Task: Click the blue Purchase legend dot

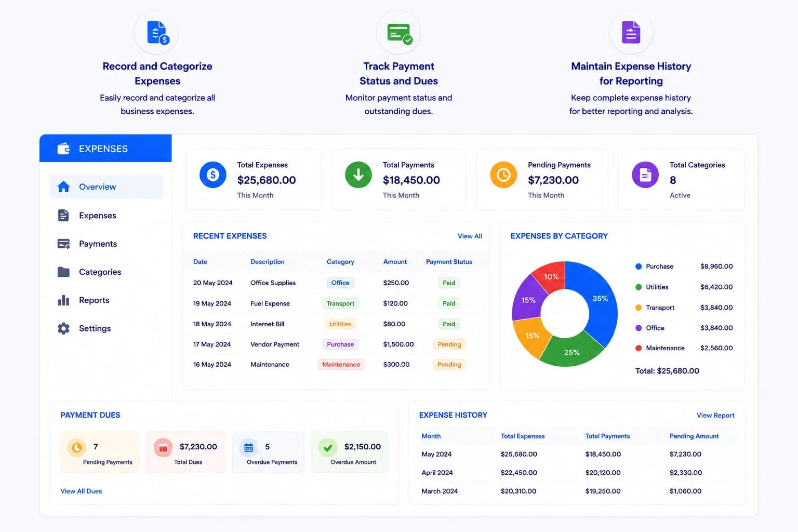Action: 639,267
